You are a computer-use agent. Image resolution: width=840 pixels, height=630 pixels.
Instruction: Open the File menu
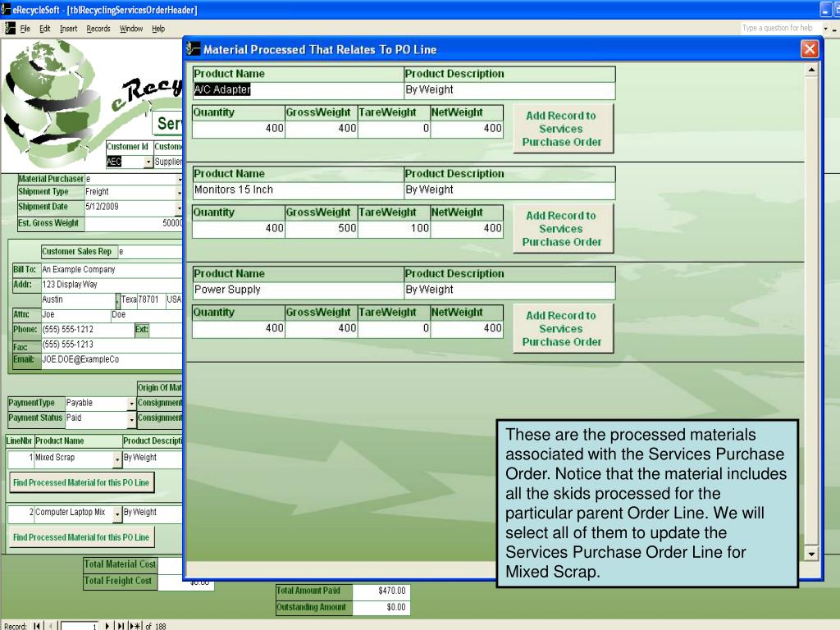(25, 29)
